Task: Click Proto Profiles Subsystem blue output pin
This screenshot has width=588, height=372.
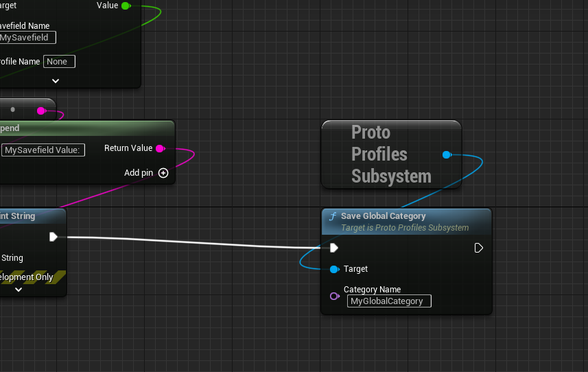Action: (447, 154)
